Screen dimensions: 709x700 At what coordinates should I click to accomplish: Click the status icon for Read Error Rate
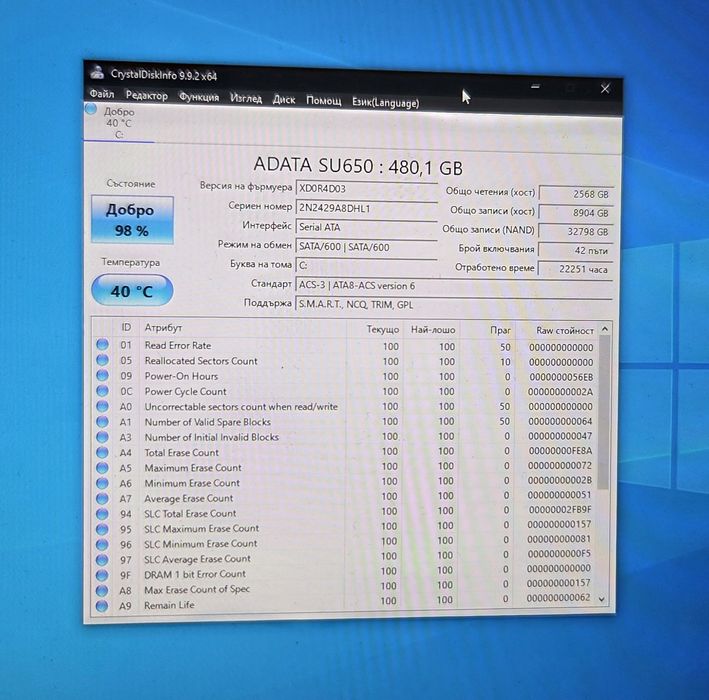[103, 345]
